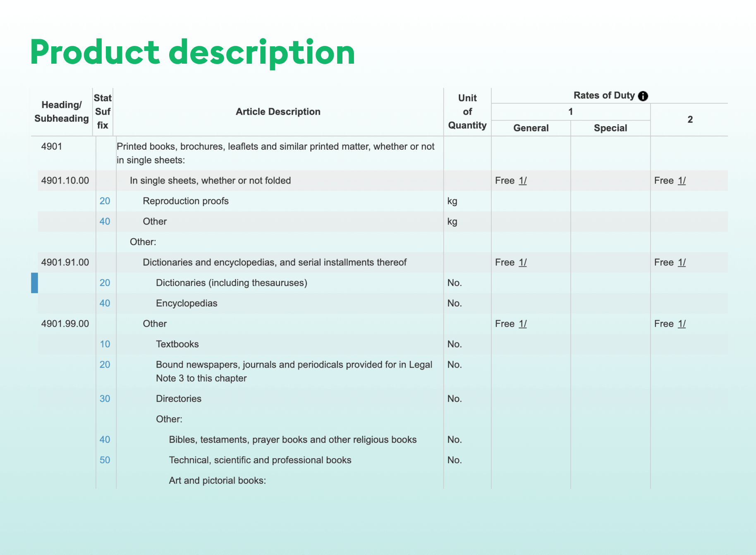This screenshot has height=555, width=756.
Task: Open stat suffix 40 for Bibles and testaments
Action: point(105,440)
